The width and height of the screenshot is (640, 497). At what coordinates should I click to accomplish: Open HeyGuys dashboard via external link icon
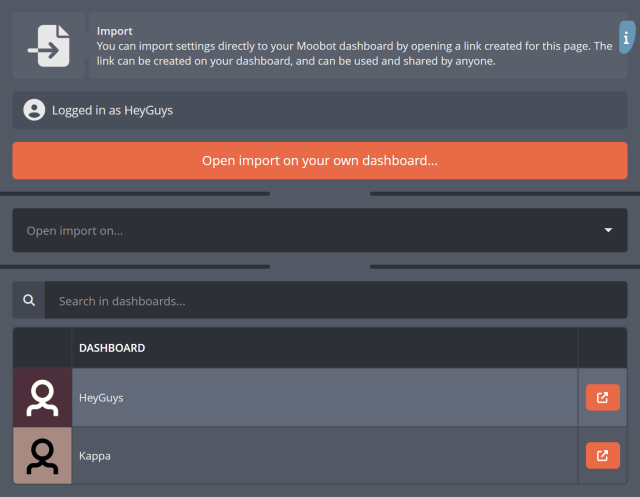[x=602, y=397]
